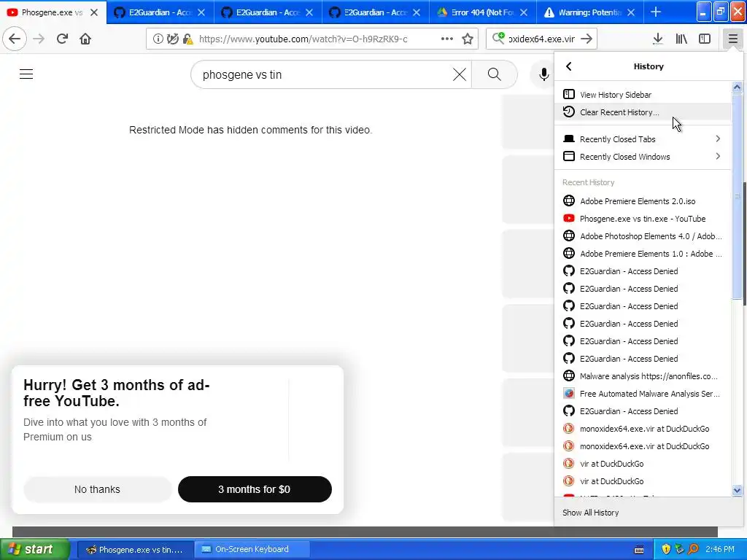Click the YouTube search magnifier button
747x560 pixels.
pos(495,74)
